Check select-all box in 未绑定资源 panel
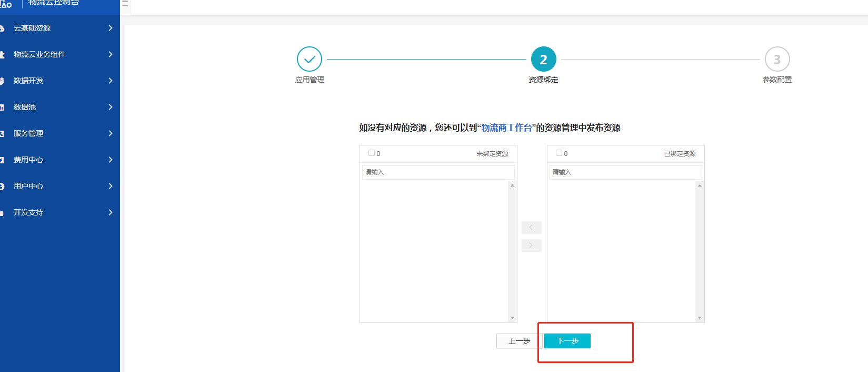868x372 pixels. click(372, 153)
